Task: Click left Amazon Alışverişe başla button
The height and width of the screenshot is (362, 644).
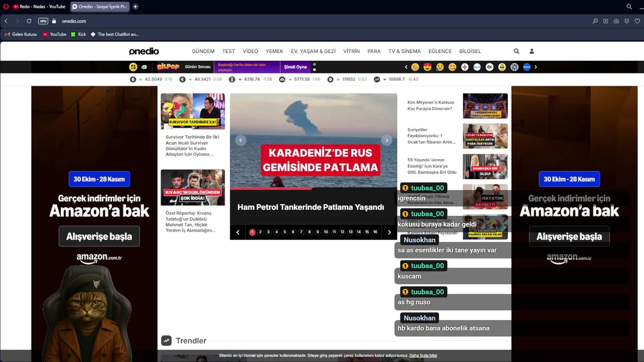Action: [99, 236]
